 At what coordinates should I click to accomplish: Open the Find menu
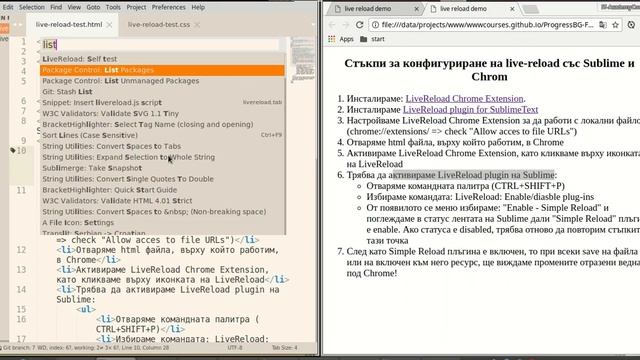(x=56, y=7)
